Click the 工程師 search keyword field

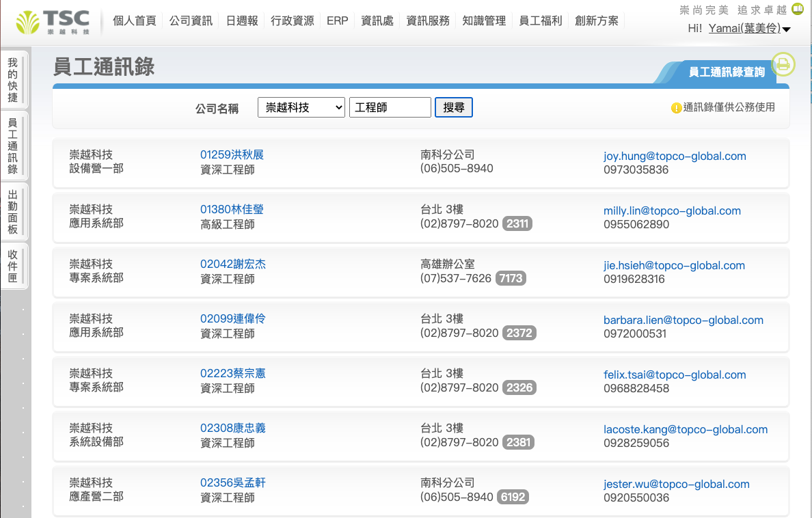click(x=390, y=107)
